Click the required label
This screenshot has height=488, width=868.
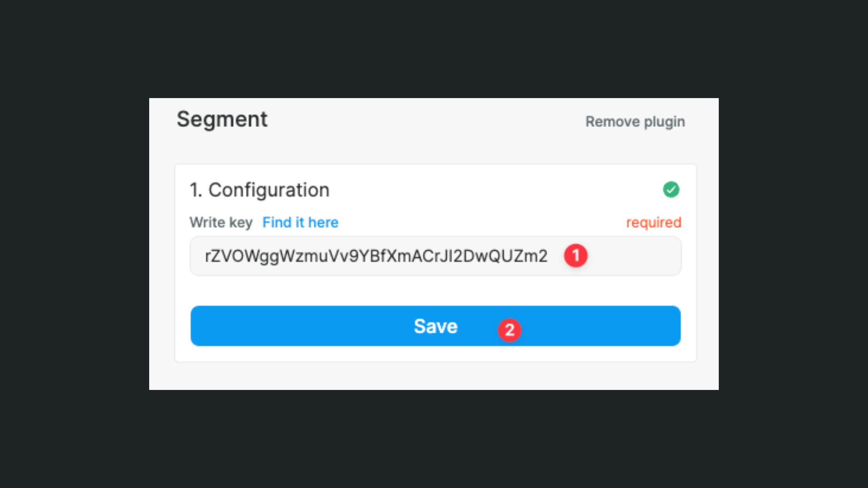click(x=654, y=222)
